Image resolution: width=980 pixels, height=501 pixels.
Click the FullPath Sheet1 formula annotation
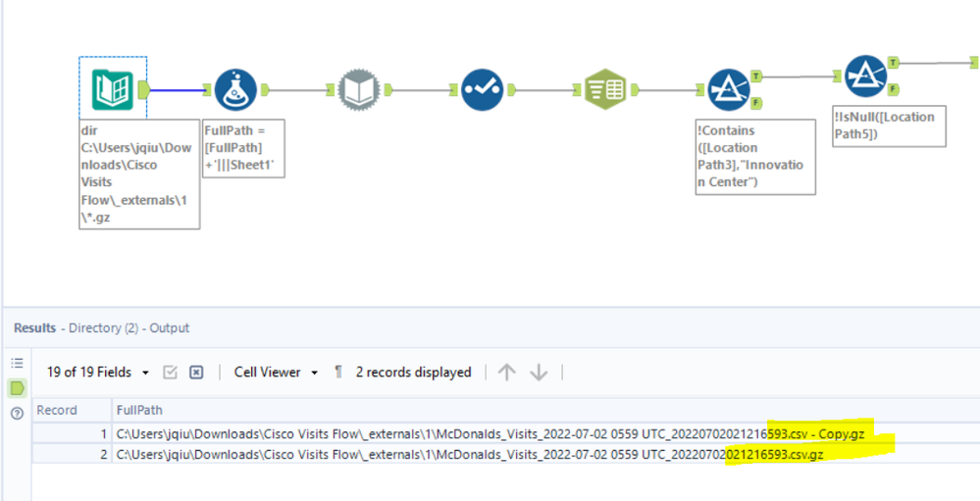pyautogui.click(x=243, y=149)
